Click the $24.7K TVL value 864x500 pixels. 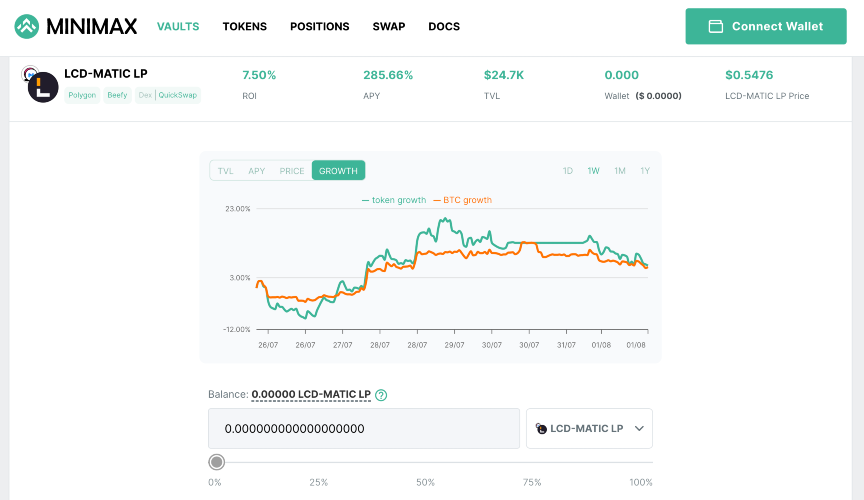click(504, 75)
